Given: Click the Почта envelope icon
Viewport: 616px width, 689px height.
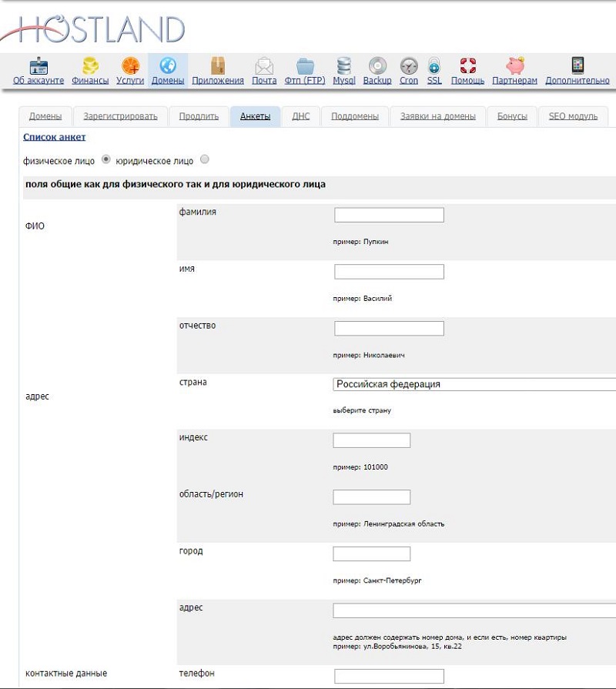Looking at the screenshot, I should coord(264,66).
